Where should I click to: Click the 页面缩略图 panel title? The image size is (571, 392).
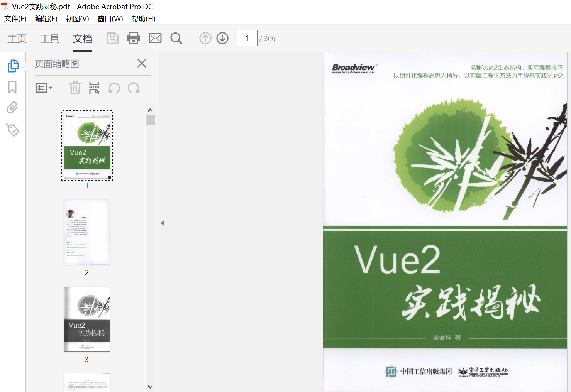pos(57,64)
